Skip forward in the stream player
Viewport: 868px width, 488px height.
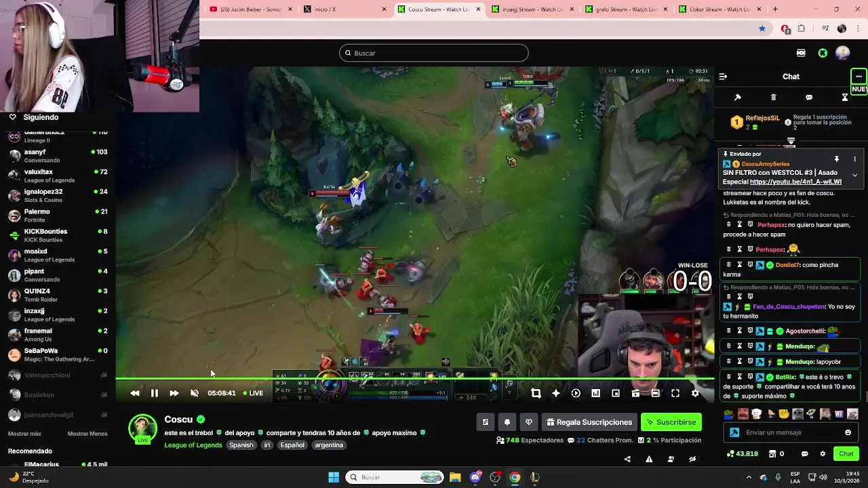tap(174, 393)
